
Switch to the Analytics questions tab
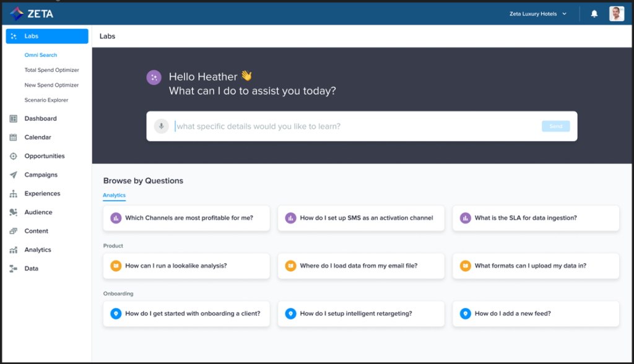pos(114,196)
